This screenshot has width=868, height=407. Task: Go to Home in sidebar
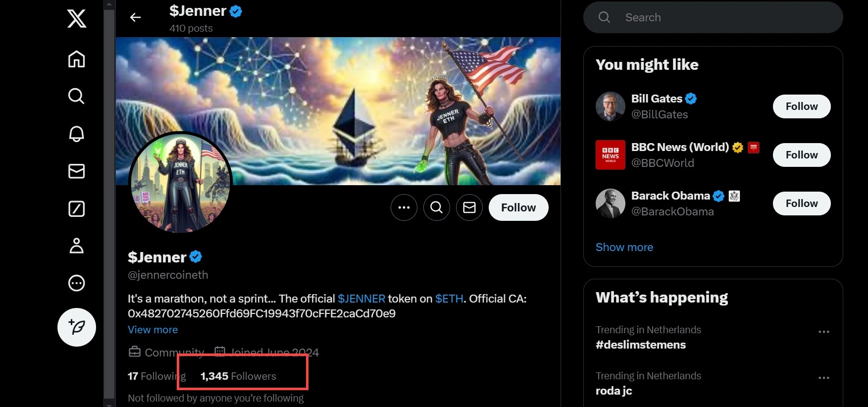[77, 59]
